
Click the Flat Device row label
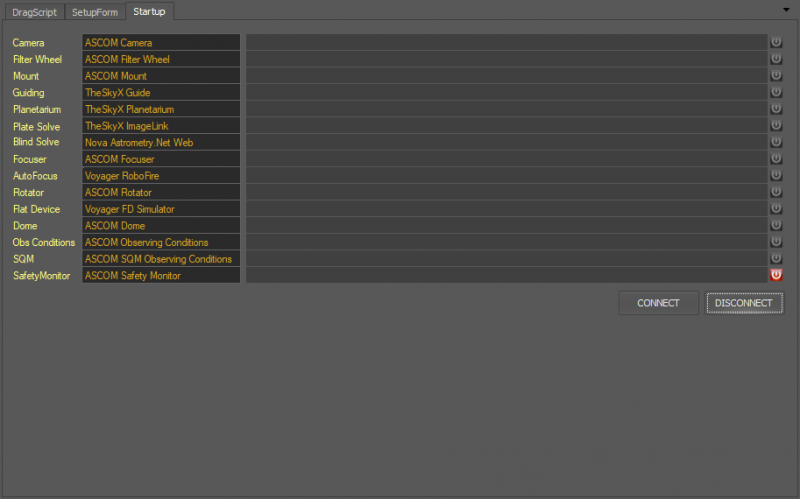click(36, 209)
